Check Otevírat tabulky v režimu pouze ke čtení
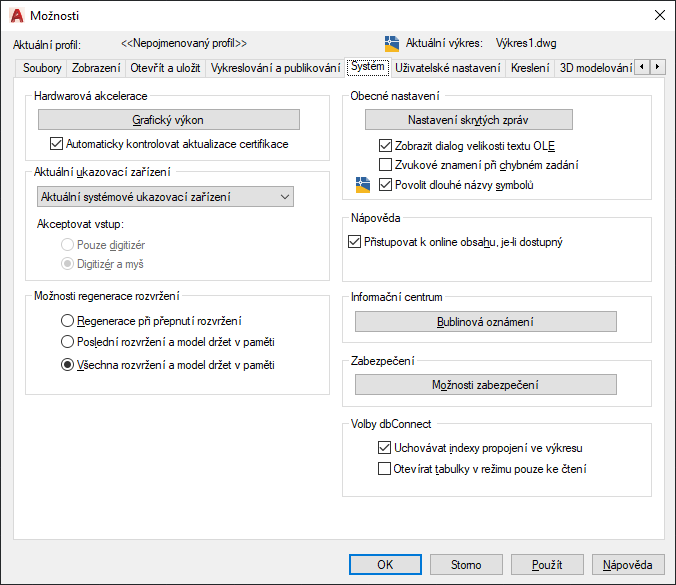This screenshot has width=676, height=585. pyautogui.click(x=385, y=468)
